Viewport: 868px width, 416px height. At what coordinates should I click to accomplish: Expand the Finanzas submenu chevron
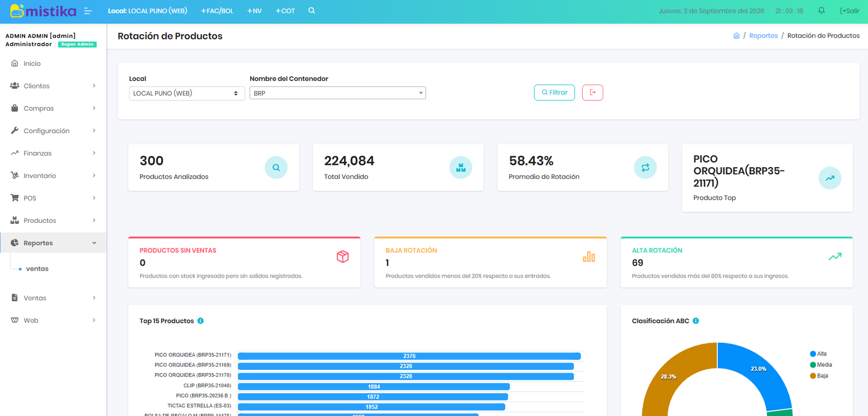(x=94, y=153)
